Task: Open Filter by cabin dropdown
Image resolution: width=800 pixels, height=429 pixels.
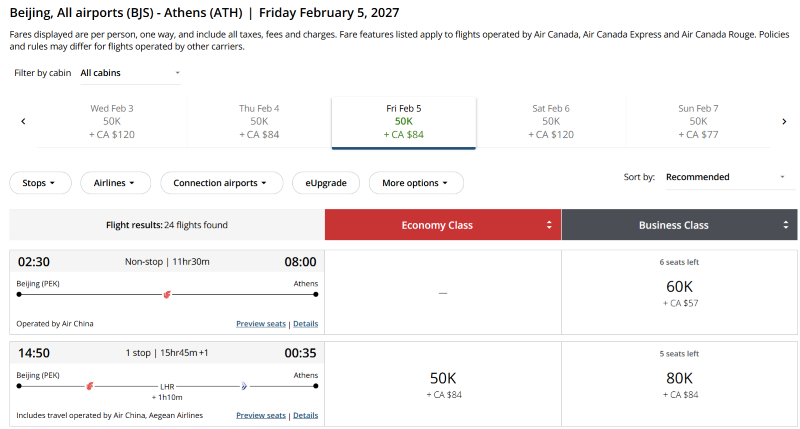Action: click(x=130, y=73)
